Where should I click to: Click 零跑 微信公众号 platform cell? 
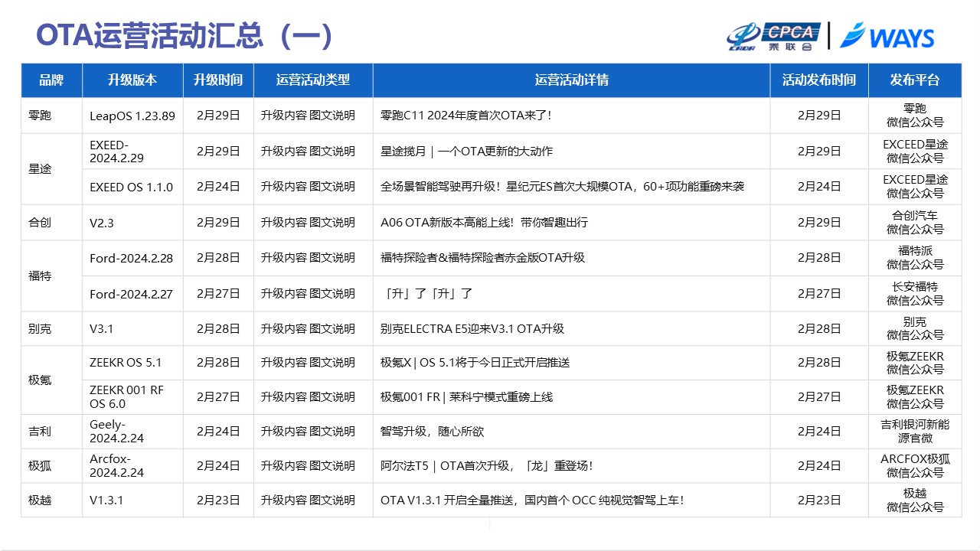click(915, 116)
